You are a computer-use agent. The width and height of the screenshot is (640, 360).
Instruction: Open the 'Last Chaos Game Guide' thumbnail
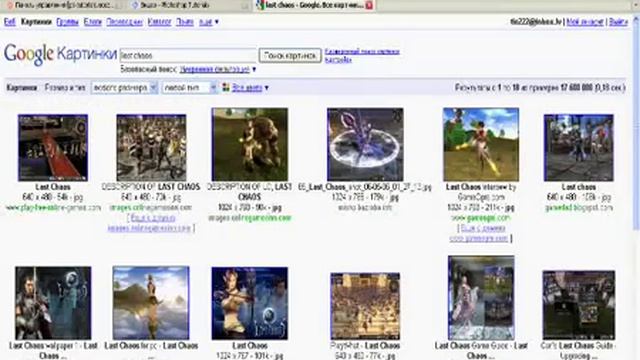pos(481,298)
